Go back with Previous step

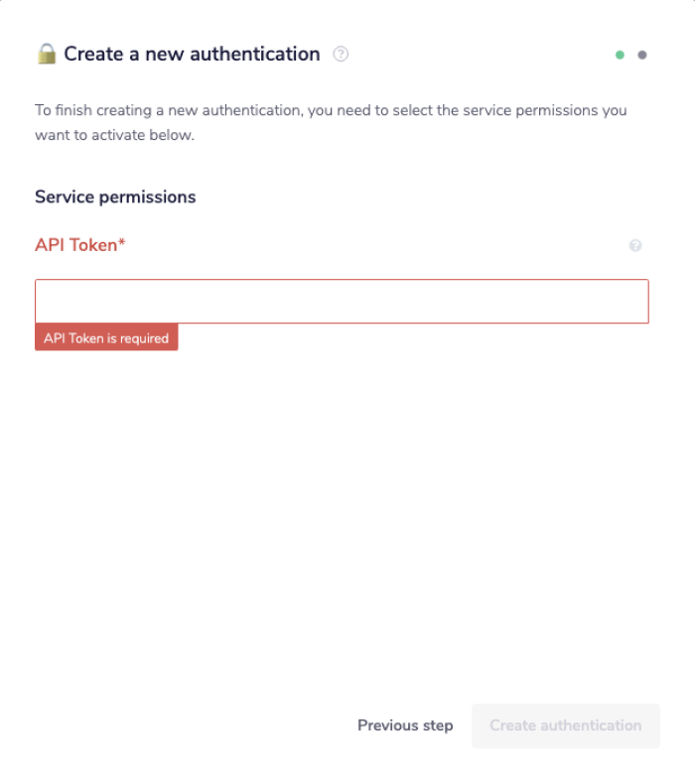coord(405,725)
